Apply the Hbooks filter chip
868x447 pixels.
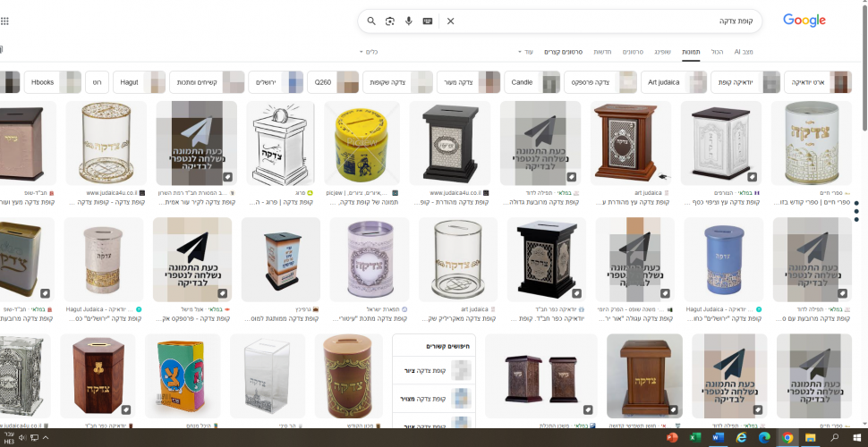(42, 82)
